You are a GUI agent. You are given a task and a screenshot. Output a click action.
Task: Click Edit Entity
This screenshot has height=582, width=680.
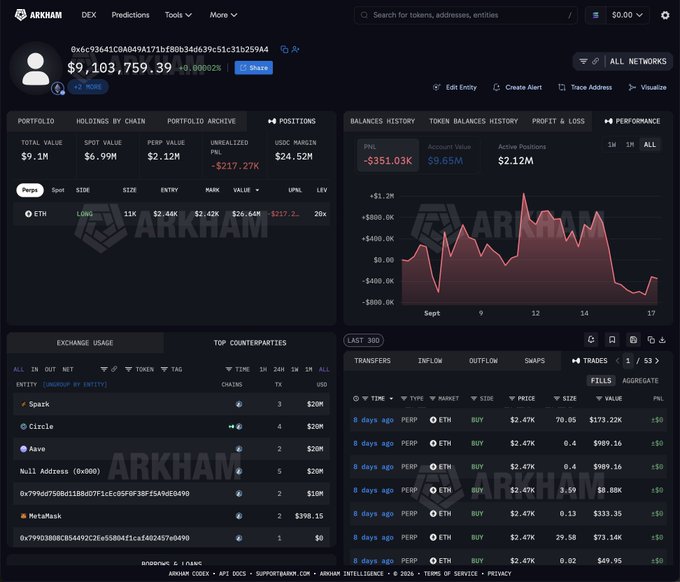click(455, 87)
